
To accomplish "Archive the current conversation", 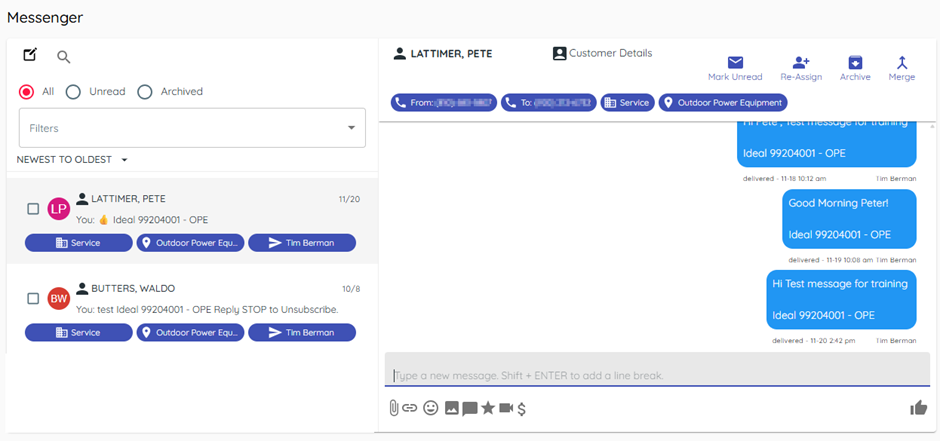I will click(855, 68).
